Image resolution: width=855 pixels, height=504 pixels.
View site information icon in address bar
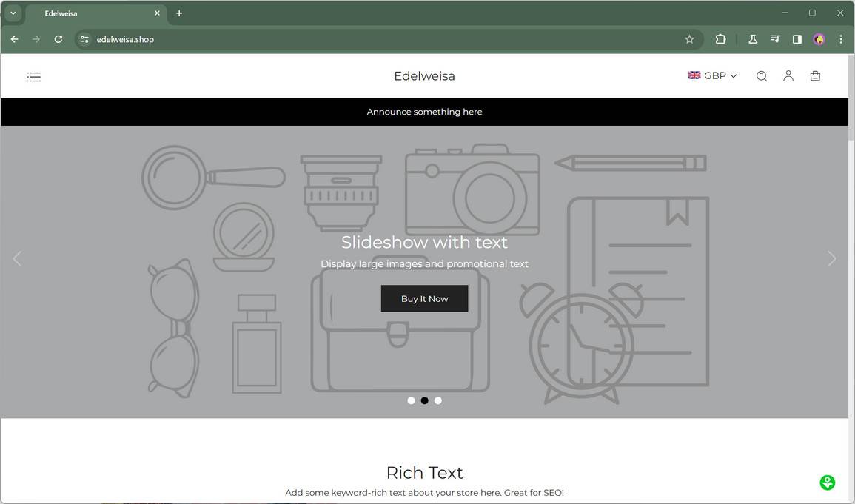[x=84, y=39]
